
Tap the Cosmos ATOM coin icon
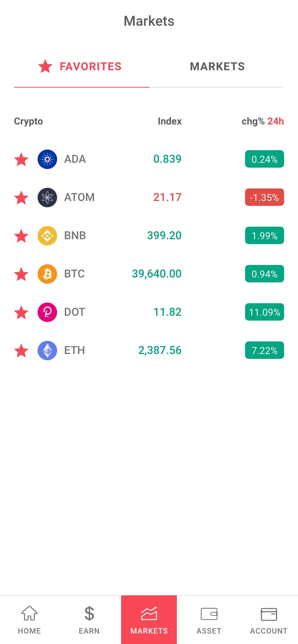click(x=47, y=198)
